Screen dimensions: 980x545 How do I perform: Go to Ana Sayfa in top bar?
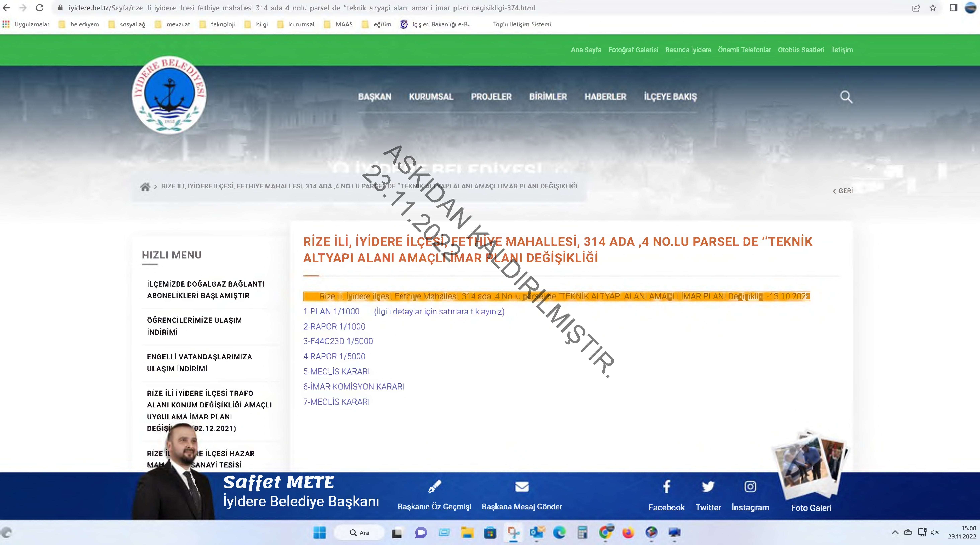[586, 50]
